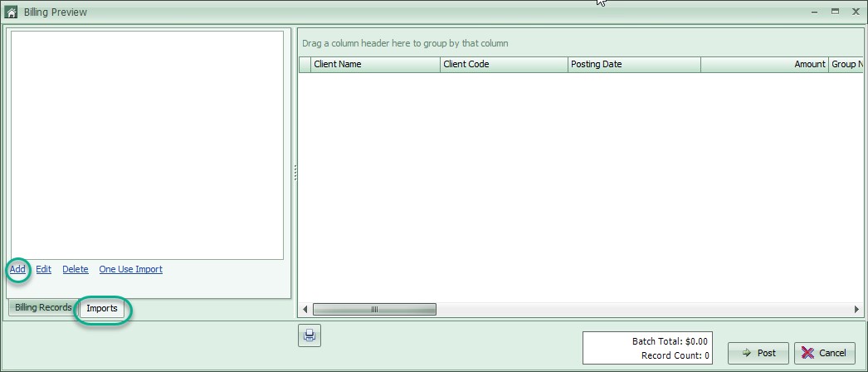
Task: Maximize the Billing Preview window
Action: (x=836, y=12)
